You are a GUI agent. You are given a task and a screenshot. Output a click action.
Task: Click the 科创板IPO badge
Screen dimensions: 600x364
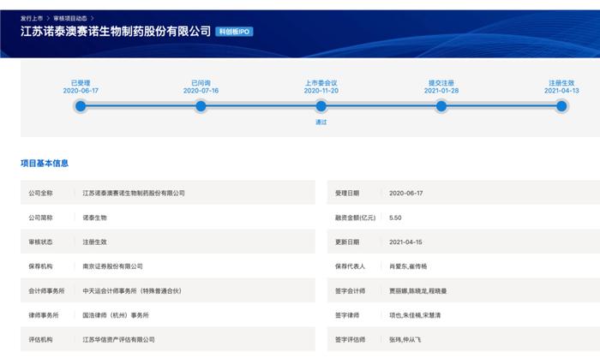(234, 32)
